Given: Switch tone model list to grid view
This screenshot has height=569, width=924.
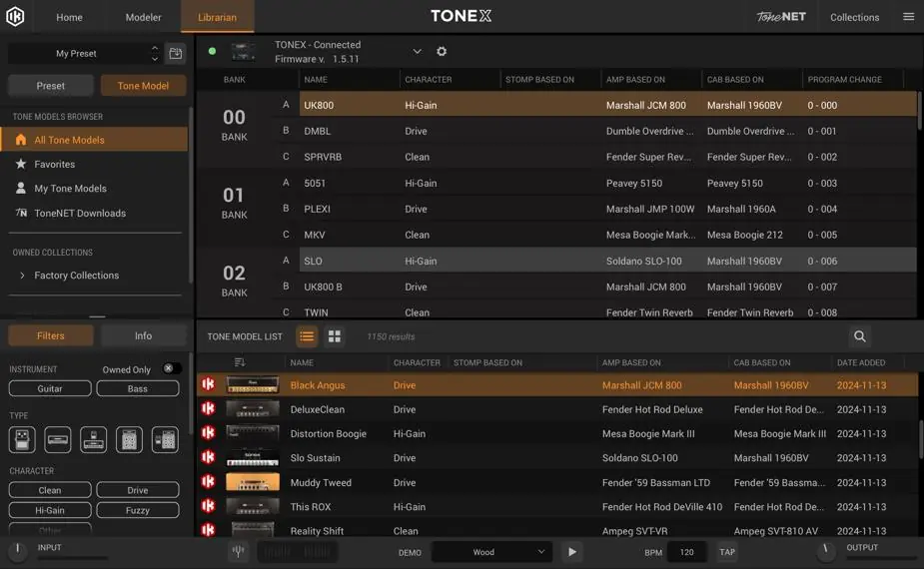Looking at the screenshot, I should (334, 336).
